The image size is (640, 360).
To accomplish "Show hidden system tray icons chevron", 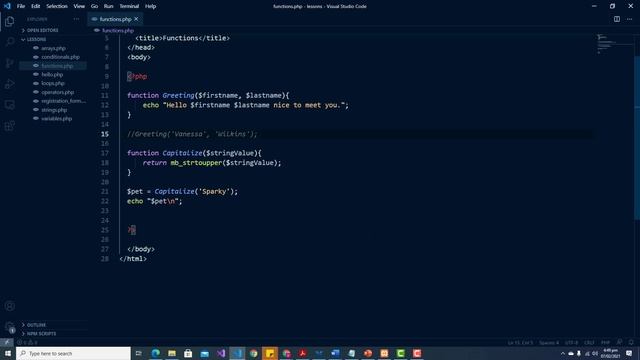I will (x=563, y=353).
